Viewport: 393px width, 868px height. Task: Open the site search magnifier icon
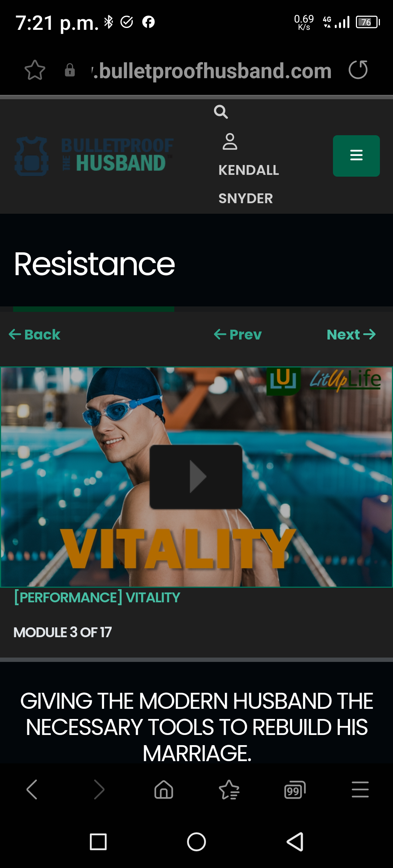[221, 112]
